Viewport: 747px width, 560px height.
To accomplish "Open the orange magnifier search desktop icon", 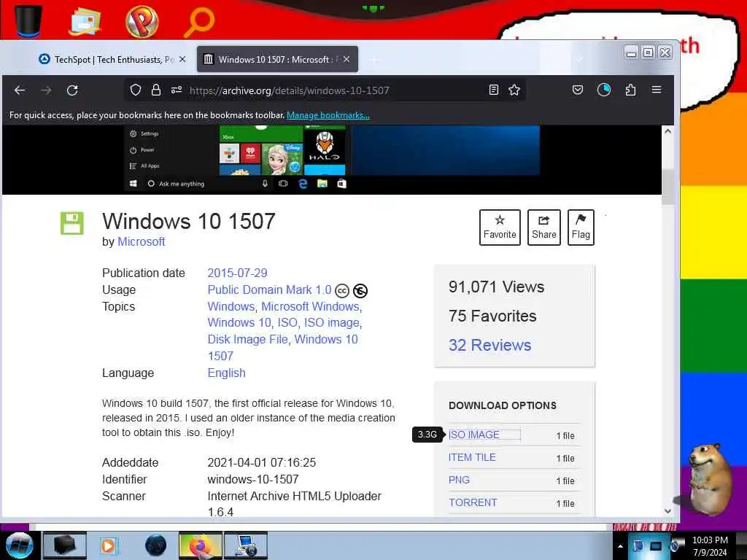I will [x=198, y=23].
